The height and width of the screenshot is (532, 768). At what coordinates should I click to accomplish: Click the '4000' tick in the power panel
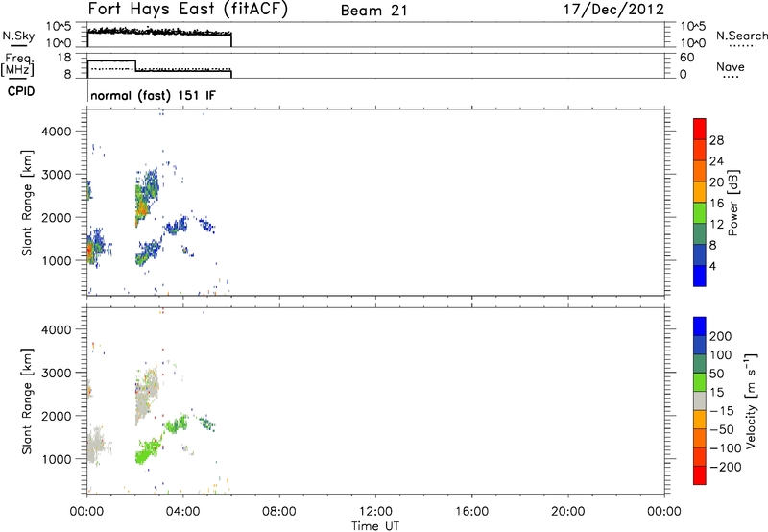pos(56,132)
